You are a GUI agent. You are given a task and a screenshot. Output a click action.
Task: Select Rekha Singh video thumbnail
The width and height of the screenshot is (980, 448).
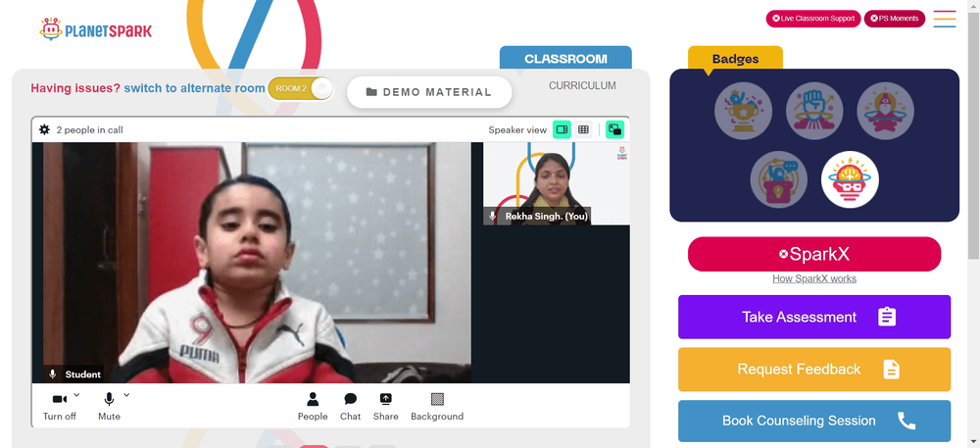[x=557, y=183]
